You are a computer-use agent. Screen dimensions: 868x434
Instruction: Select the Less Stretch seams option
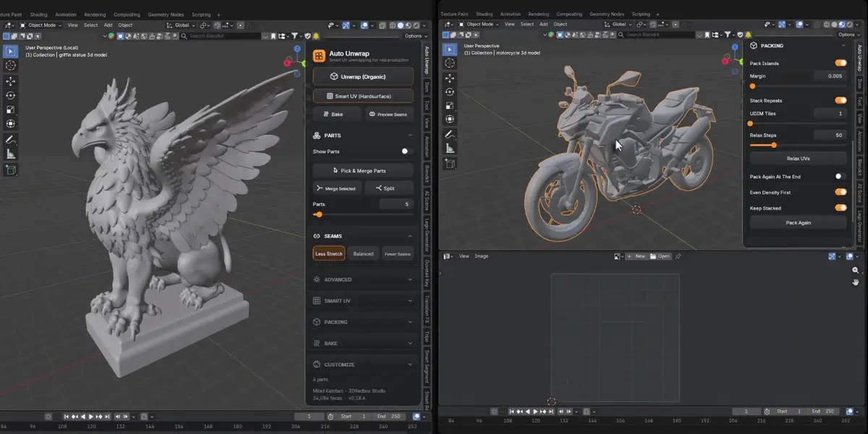[x=329, y=254]
